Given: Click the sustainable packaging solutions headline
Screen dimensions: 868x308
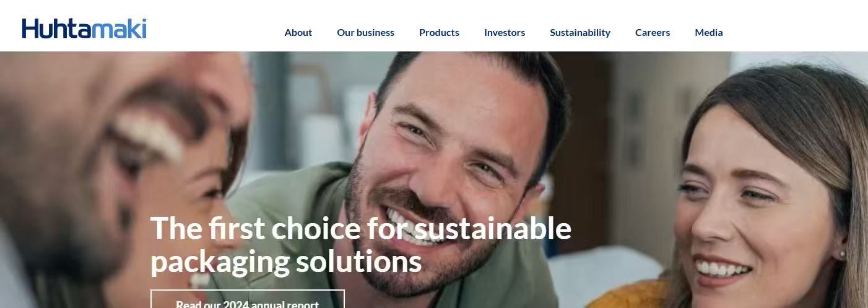Looking at the screenshot, I should pos(360,244).
